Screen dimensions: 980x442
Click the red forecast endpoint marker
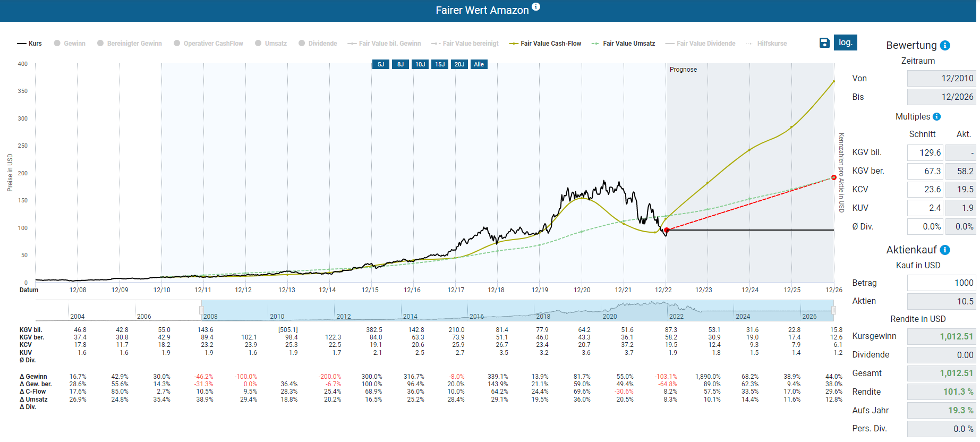coord(834,177)
